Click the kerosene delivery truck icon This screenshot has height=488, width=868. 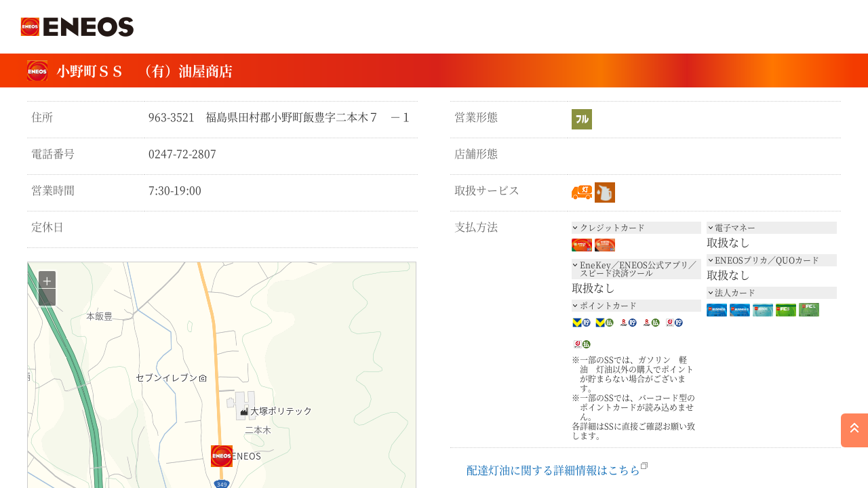[582, 192]
